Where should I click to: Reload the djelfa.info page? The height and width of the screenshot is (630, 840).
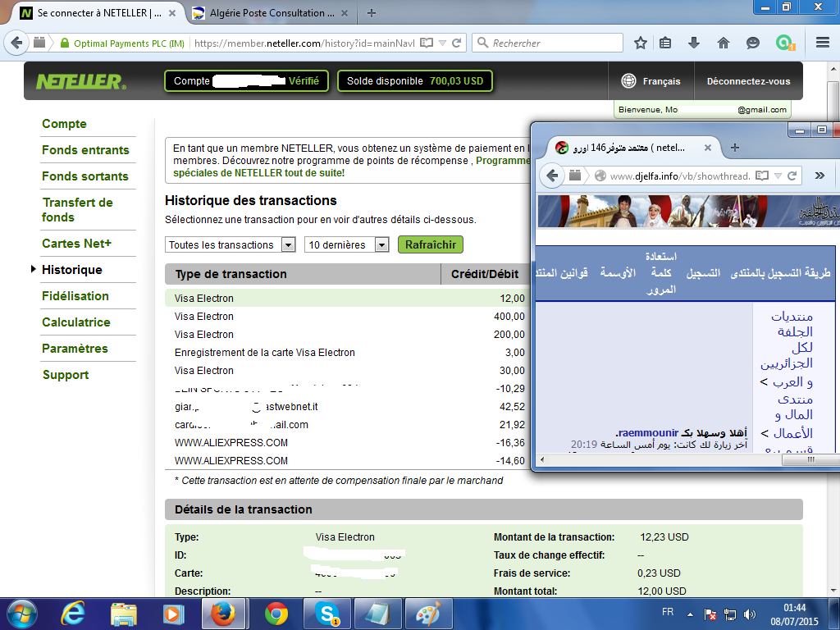pyautogui.click(x=792, y=176)
